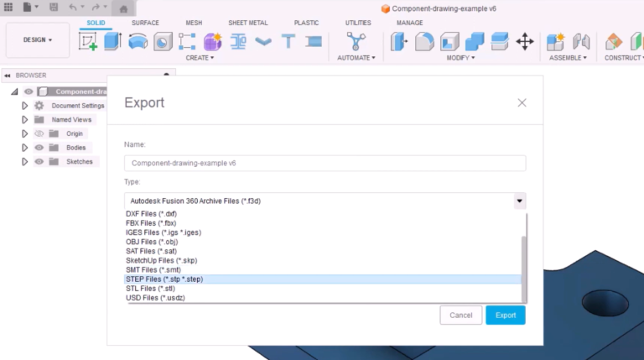Click the Home tab icon
This screenshot has height=360, width=644.
tap(123, 8)
